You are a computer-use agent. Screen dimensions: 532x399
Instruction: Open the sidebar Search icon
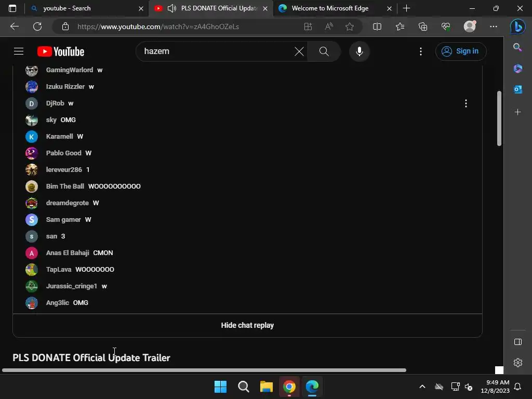(x=517, y=47)
